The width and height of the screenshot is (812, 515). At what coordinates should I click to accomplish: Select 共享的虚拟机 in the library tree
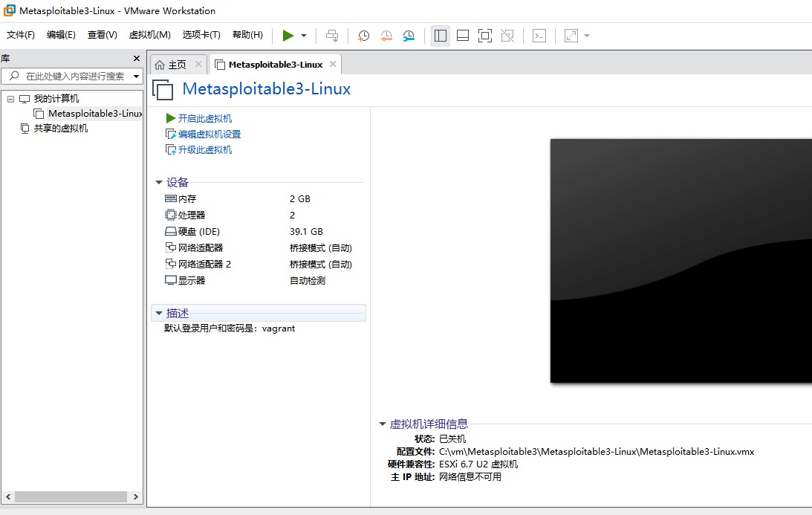[x=60, y=129]
